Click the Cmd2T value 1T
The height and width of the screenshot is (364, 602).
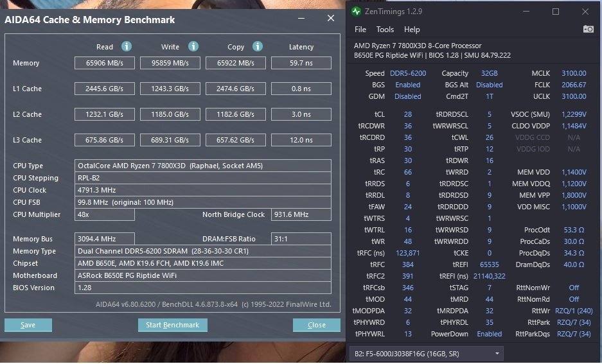click(489, 96)
